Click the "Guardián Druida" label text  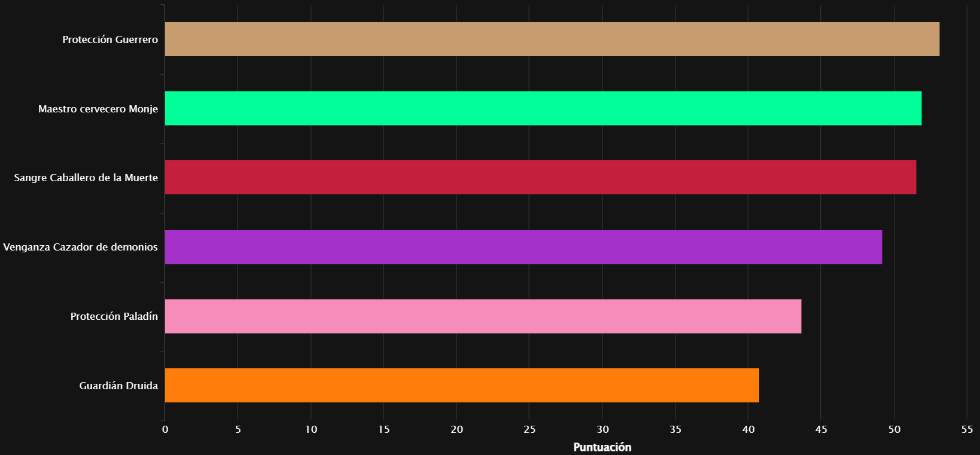coord(118,386)
